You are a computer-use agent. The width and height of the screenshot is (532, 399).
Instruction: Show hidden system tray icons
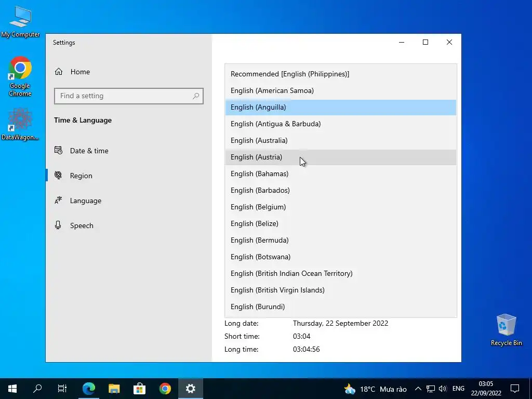[x=418, y=389]
